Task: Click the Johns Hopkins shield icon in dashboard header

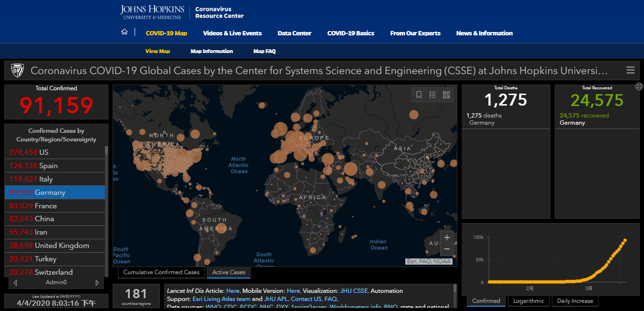Action: (x=18, y=70)
